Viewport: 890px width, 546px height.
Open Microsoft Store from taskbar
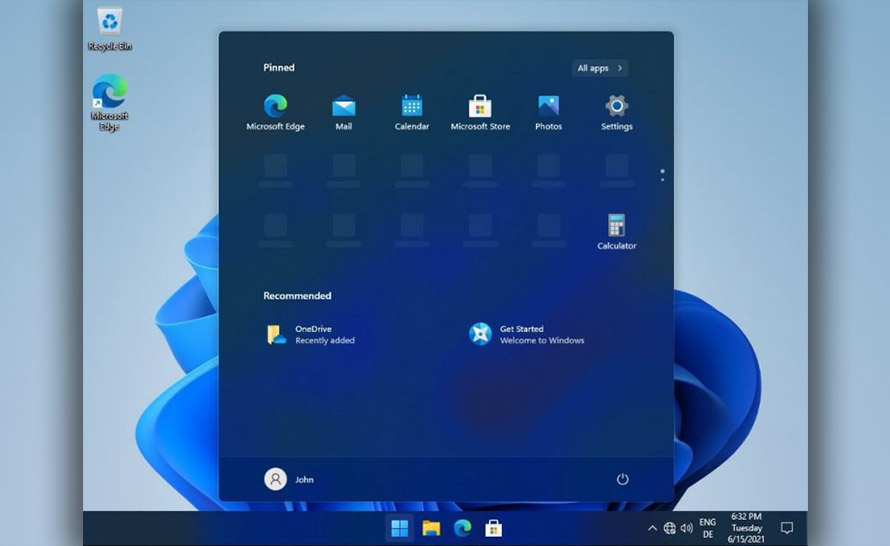[493, 528]
